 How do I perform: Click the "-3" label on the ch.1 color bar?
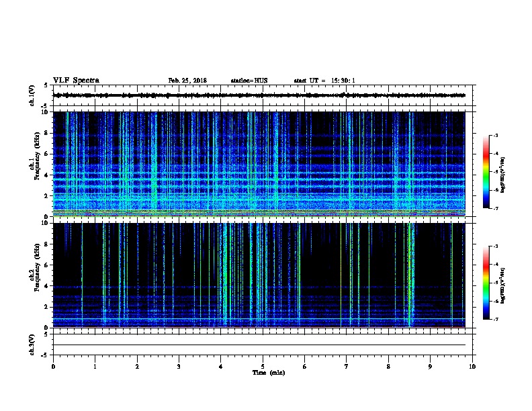(495, 136)
